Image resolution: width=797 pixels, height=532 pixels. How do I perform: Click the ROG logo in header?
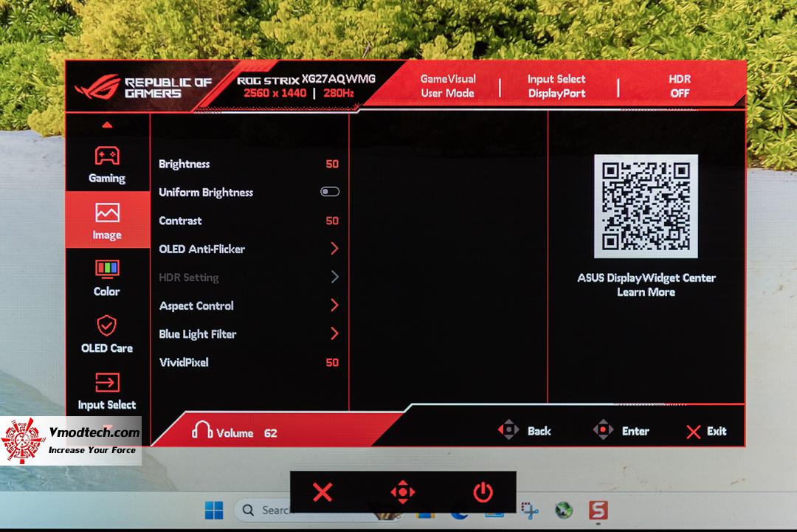pos(97,86)
